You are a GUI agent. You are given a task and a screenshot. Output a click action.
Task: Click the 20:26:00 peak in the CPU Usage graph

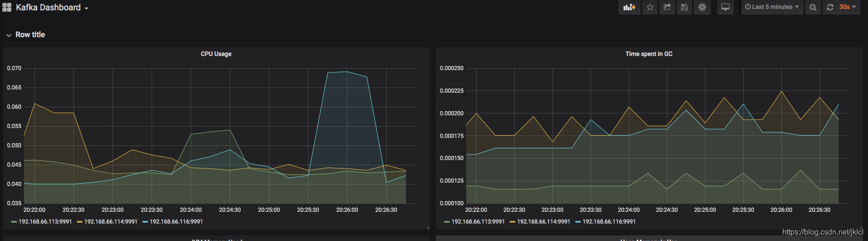click(347, 72)
